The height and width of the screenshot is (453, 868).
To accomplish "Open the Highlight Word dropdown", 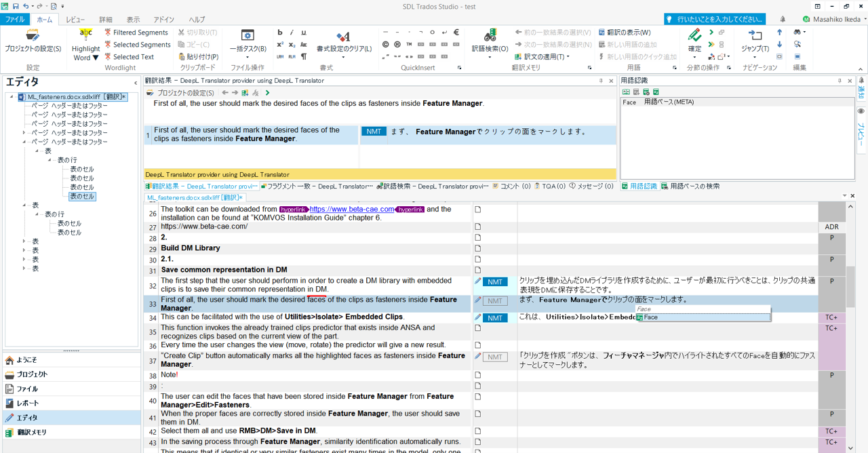I will [x=96, y=58].
